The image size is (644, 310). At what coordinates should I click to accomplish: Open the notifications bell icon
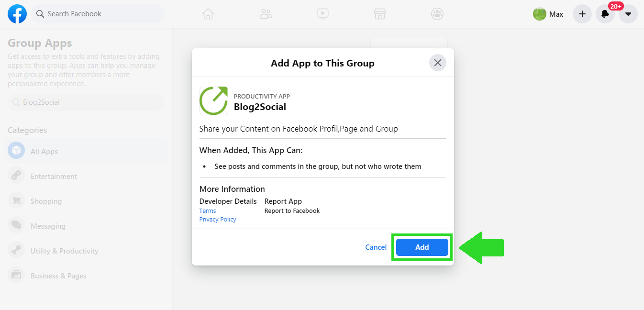coord(605,14)
